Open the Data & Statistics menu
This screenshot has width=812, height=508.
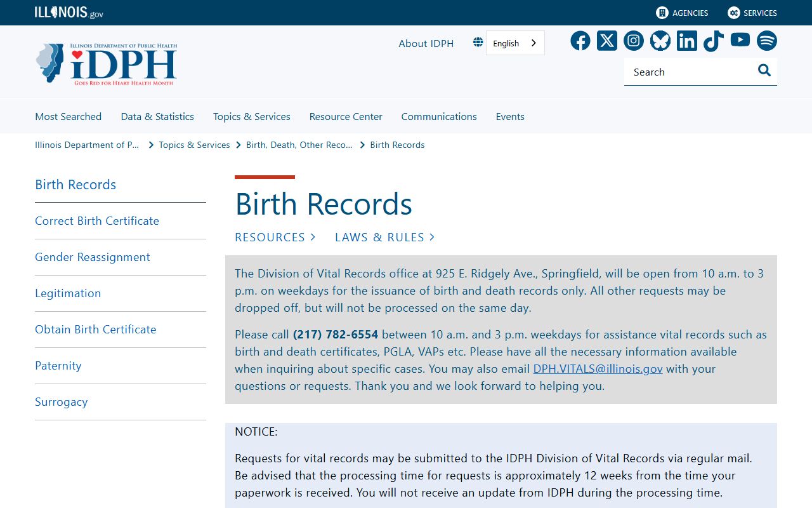click(157, 116)
